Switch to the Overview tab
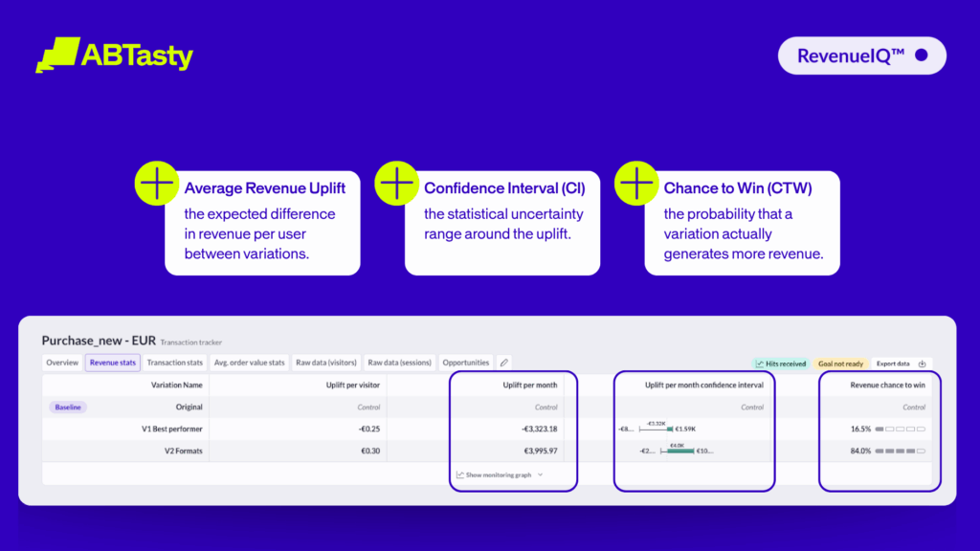 (x=62, y=363)
